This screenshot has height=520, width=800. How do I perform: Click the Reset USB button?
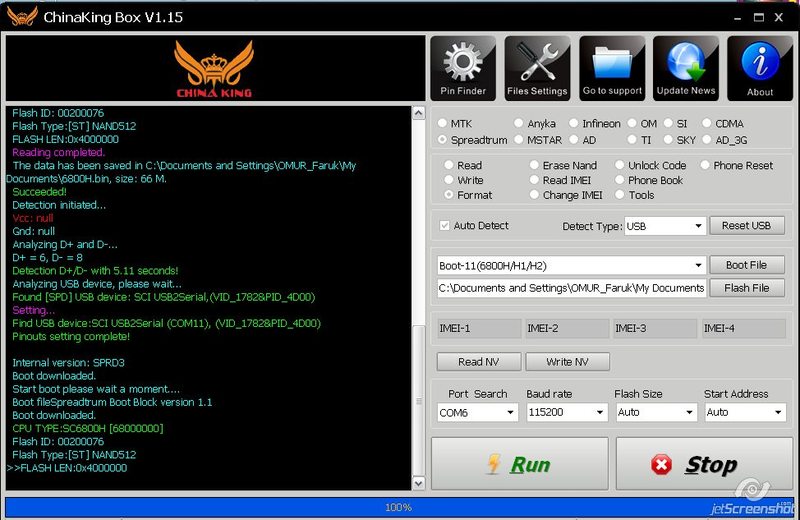(x=746, y=226)
